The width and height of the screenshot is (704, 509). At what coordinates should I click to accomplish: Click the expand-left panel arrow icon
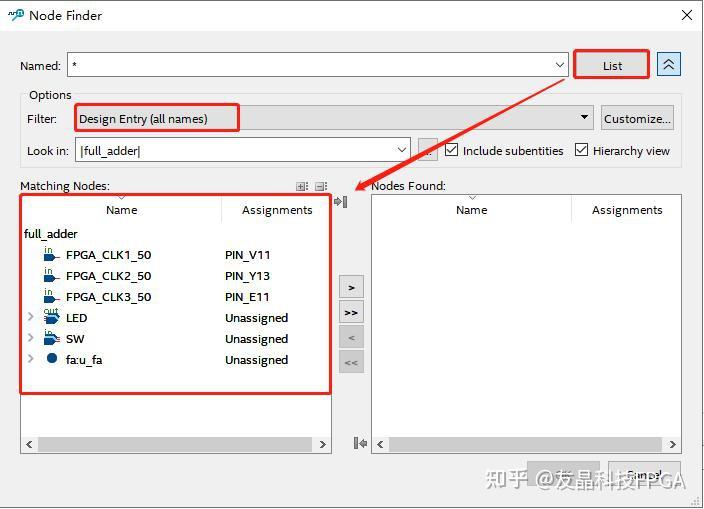point(360,443)
